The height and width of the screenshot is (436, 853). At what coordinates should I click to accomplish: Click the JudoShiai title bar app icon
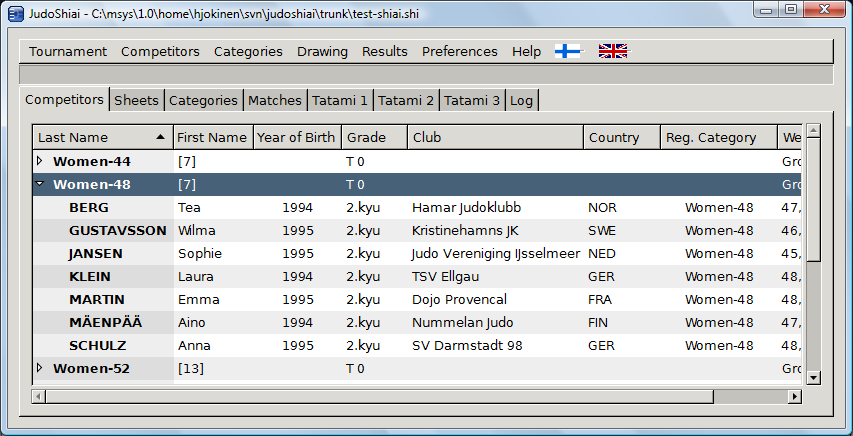(16, 11)
